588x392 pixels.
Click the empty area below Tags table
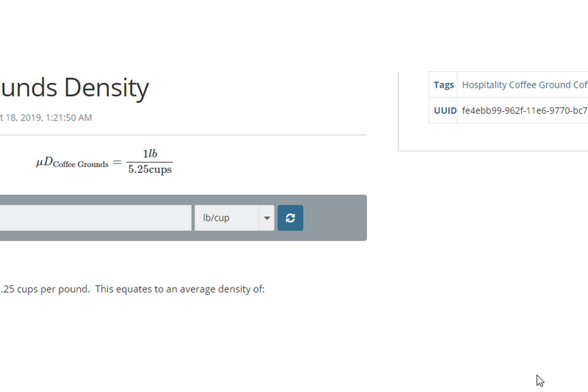tap(492, 137)
